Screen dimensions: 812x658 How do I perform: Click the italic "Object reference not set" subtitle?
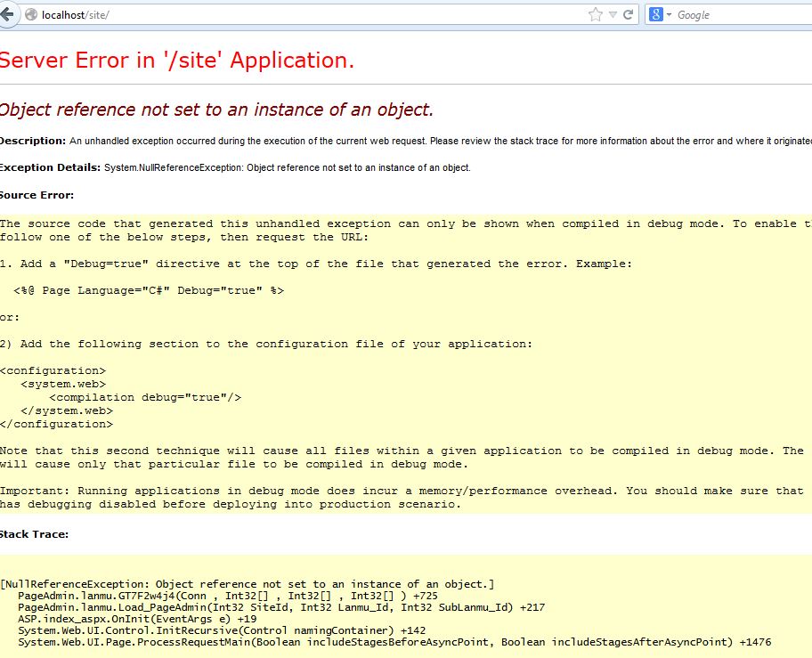216,110
